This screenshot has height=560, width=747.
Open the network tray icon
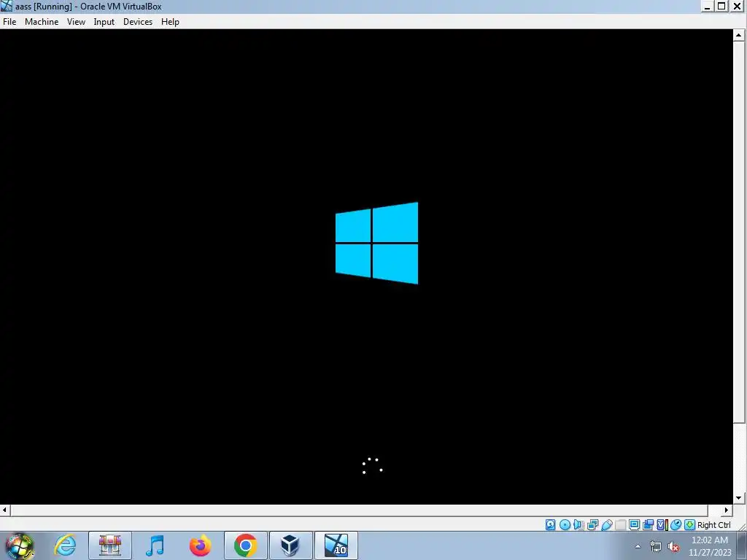pos(656,546)
